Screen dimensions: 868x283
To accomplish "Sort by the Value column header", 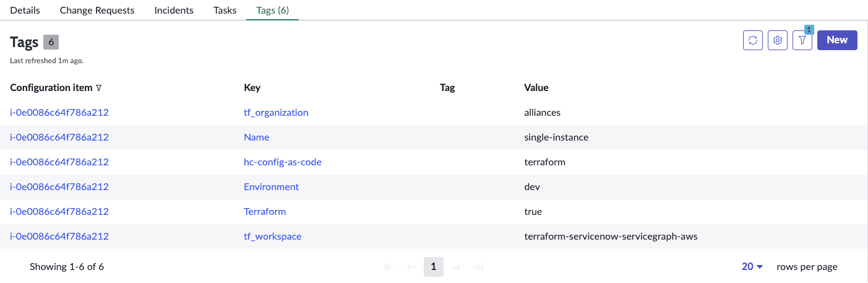I will (536, 88).
